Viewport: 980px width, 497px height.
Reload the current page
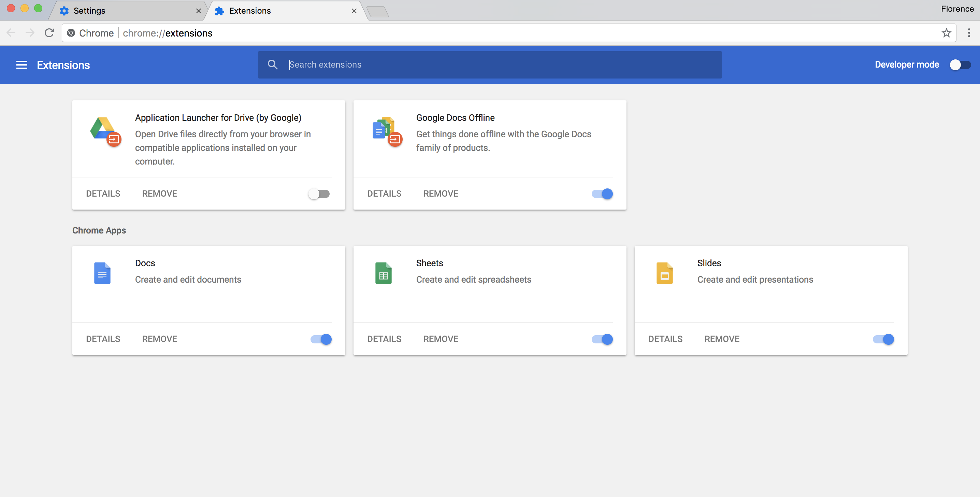pos(49,33)
